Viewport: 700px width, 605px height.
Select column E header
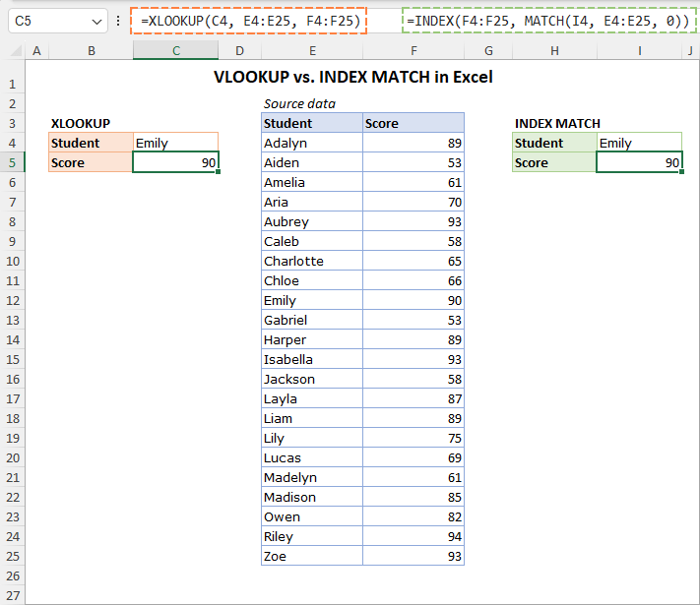pyautogui.click(x=312, y=51)
